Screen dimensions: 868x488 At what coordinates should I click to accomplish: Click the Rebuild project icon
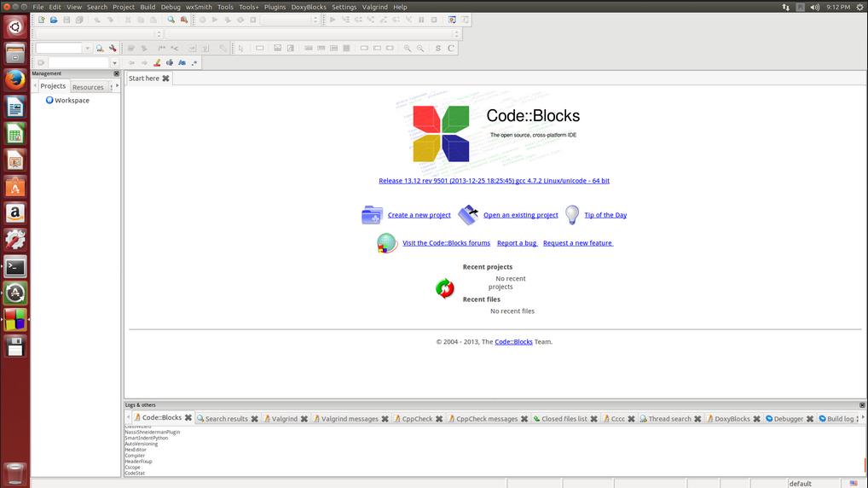[240, 20]
